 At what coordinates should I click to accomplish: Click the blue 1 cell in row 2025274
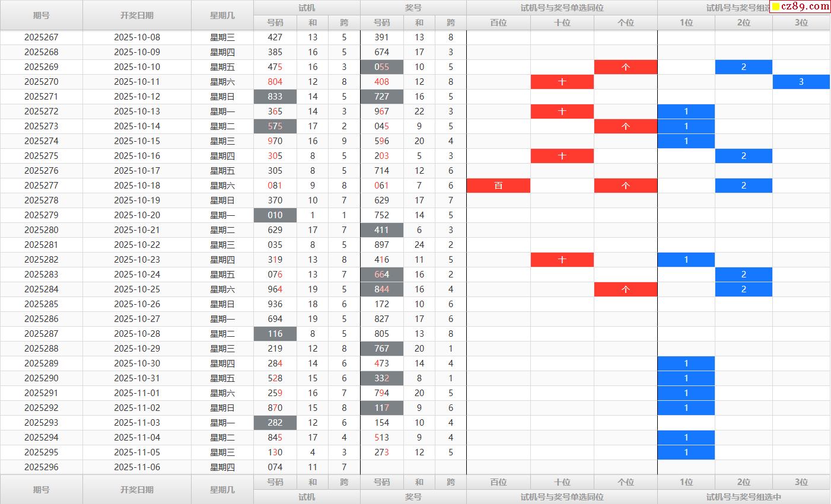(x=686, y=141)
